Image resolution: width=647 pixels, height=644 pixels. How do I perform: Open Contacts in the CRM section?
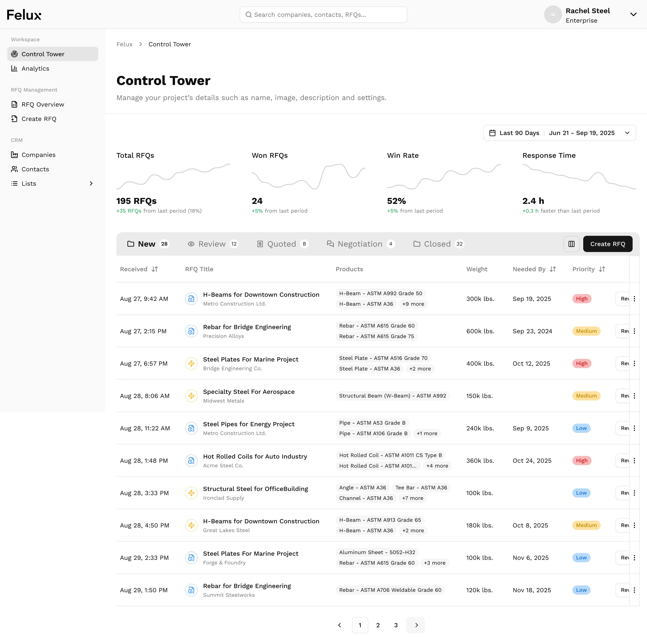35,169
